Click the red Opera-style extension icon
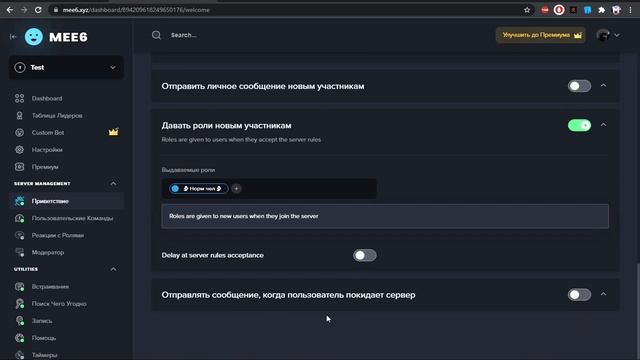 pos(559,10)
